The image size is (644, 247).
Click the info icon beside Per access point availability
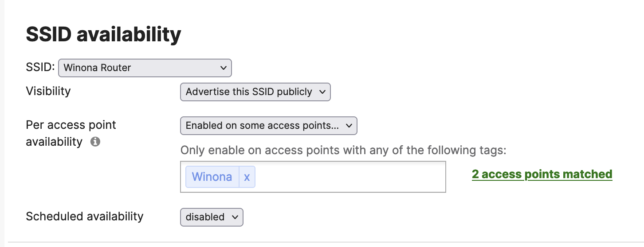(95, 142)
